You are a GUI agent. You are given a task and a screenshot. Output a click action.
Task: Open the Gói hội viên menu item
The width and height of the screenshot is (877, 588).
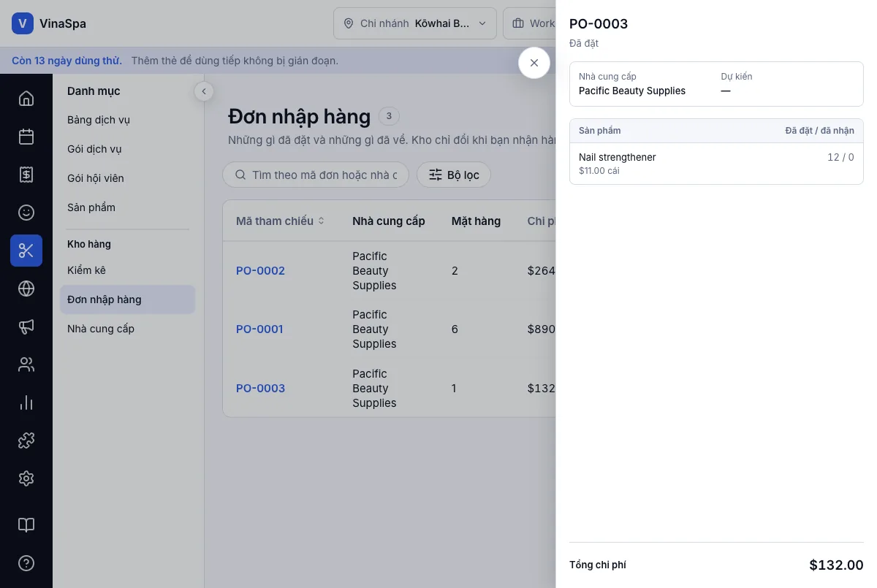pos(127,178)
